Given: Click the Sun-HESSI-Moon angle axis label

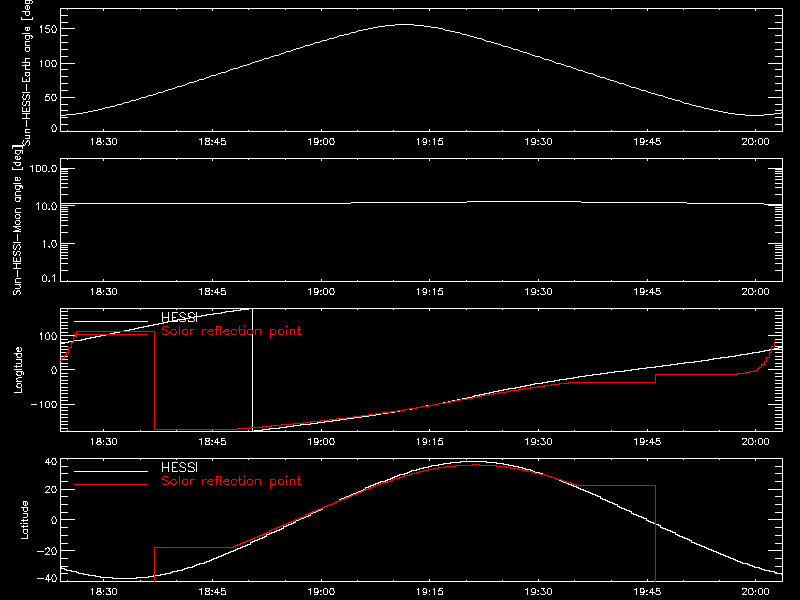Looking at the screenshot, I should coord(17,220).
